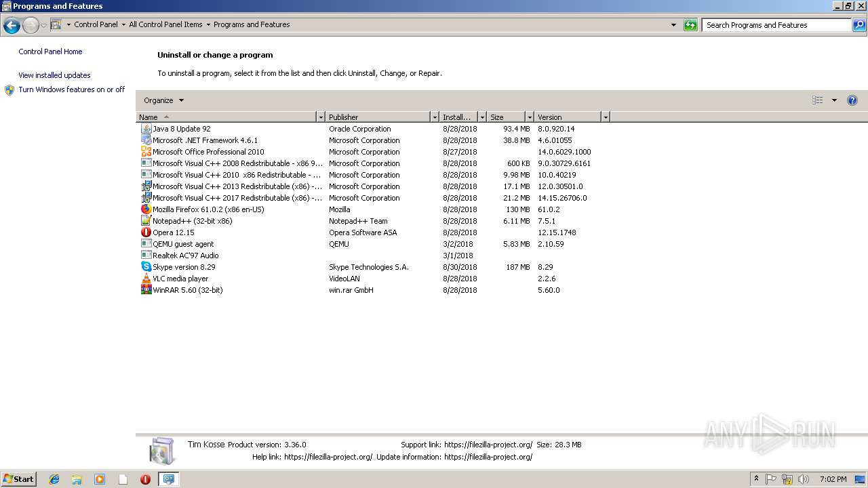Click the Control Panel taskbar button
This screenshot has width=868, height=488.
pos(168,479)
